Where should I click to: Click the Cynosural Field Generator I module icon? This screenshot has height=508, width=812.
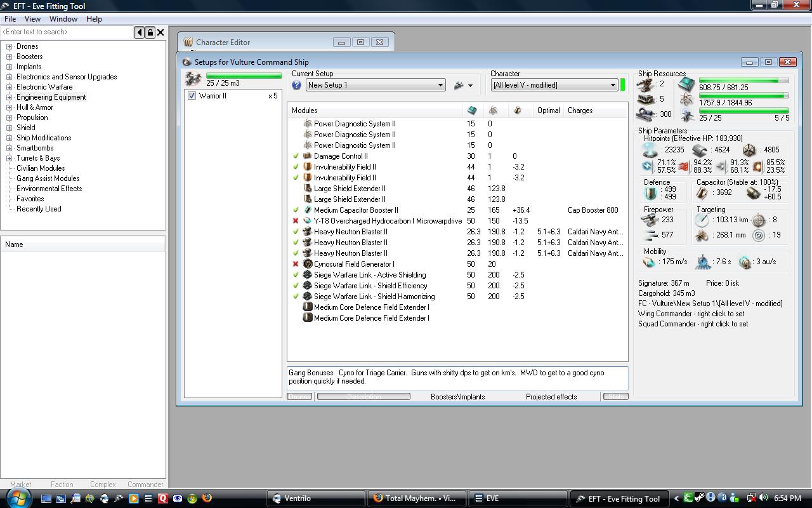click(x=308, y=264)
